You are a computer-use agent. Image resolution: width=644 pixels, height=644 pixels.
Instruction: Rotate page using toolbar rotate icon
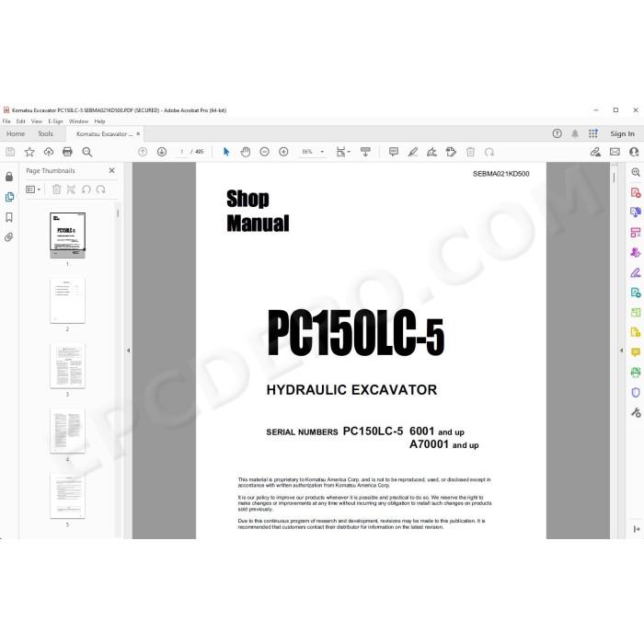489,152
